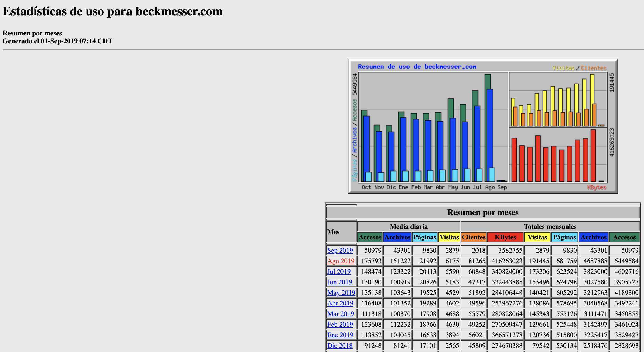Click the green Accesos header under Media diaria

click(370, 237)
